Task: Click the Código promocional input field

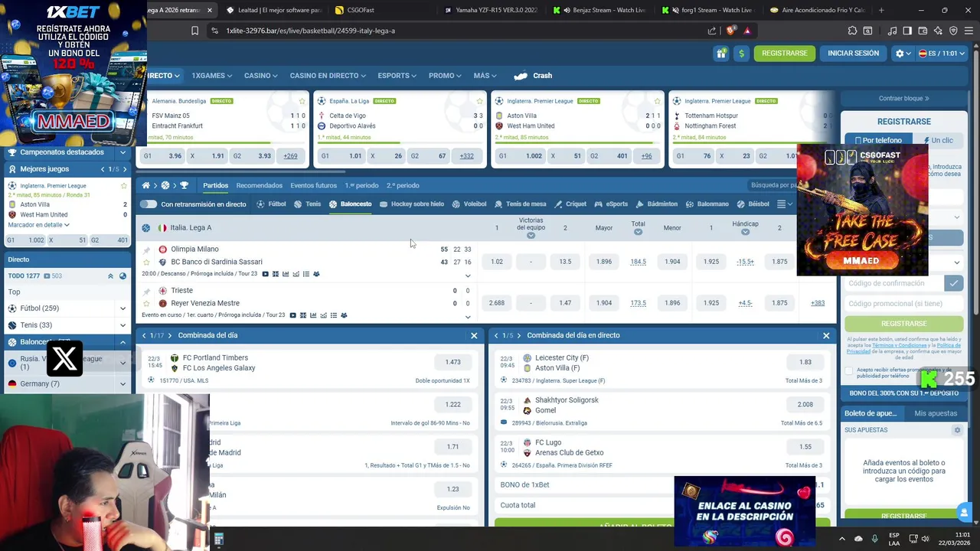Action: pyautogui.click(x=903, y=304)
